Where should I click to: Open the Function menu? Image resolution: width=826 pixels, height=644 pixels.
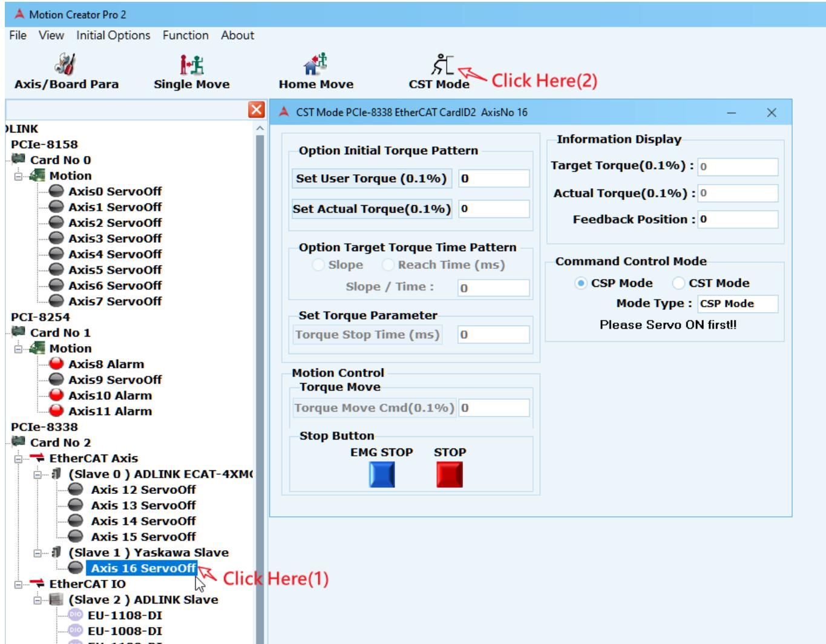[x=185, y=35]
